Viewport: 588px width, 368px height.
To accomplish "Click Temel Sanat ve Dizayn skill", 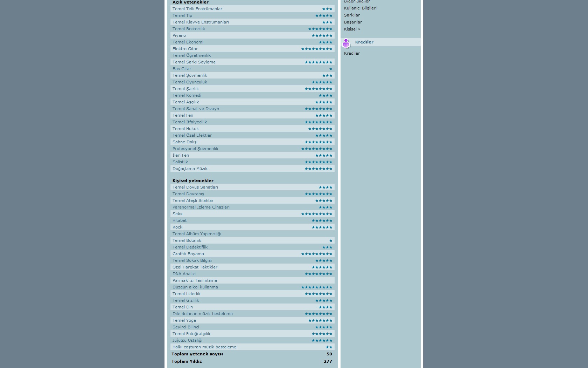I will pyautogui.click(x=196, y=109).
